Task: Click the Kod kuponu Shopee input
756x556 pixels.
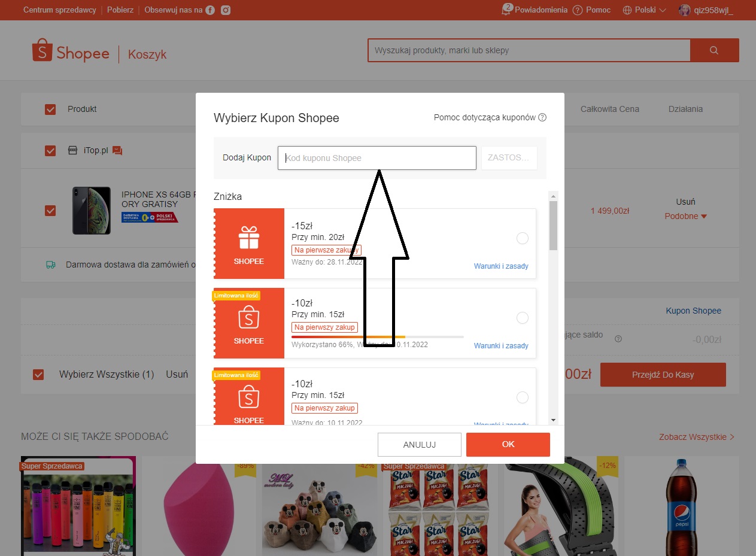Action: [x=377, y=158]
